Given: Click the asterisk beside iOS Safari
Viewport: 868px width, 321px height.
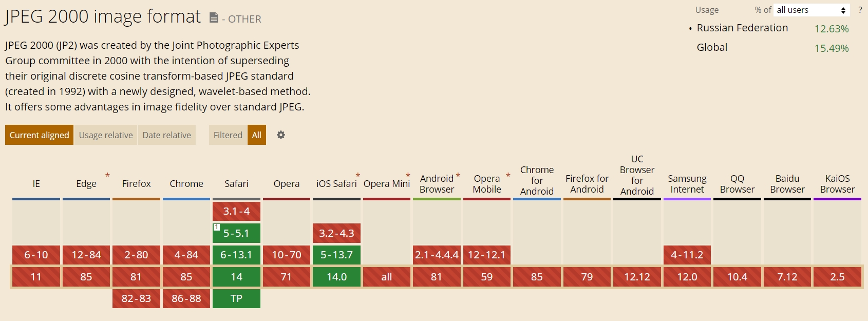Looking at the screenshot, I should 358,176.
